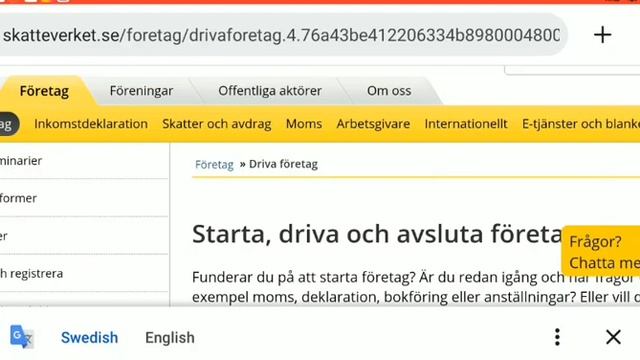Open E-tjänster och blanketter menu item
The image size is (640, 360).
[581, 124]
